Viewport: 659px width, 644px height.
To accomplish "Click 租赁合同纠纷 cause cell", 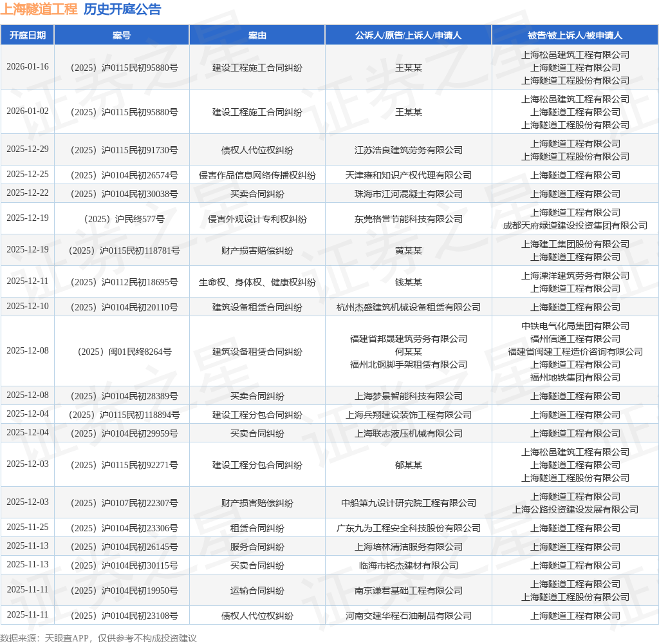I will coord(257,528).
